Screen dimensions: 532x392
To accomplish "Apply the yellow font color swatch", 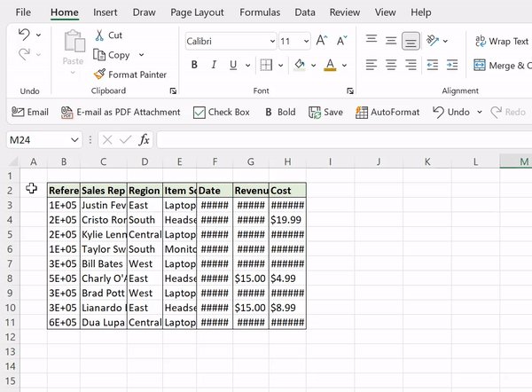I will (x=330, y=65).
